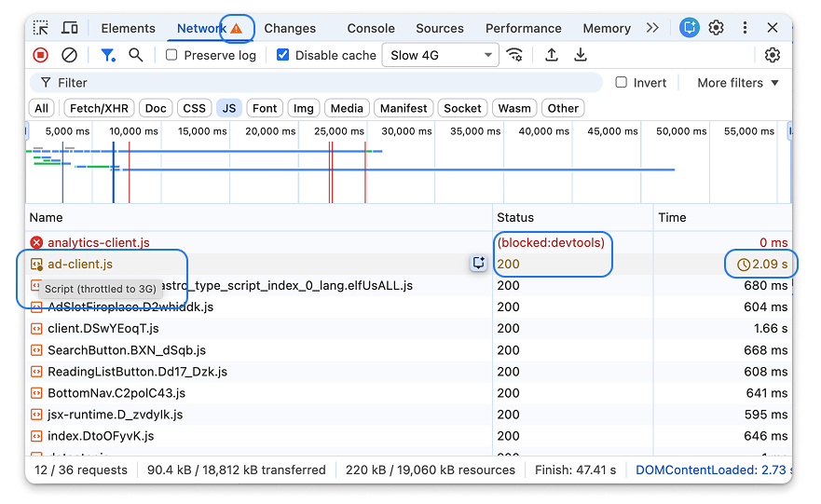Filter requests by CSS type
This screenshot has height=504, width=821.
[194, 108]
